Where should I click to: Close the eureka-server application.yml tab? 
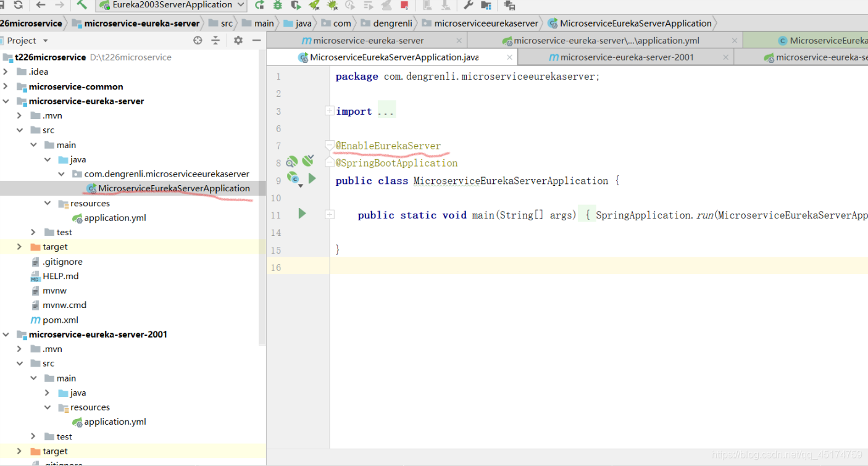pyautogui.click(x=734, y=41)
